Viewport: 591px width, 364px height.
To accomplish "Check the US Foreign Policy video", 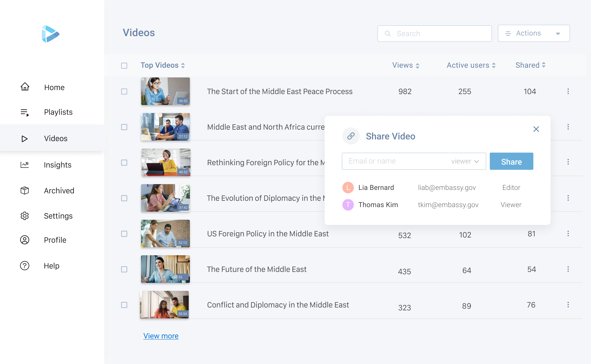I will click(x=124, y=234).
